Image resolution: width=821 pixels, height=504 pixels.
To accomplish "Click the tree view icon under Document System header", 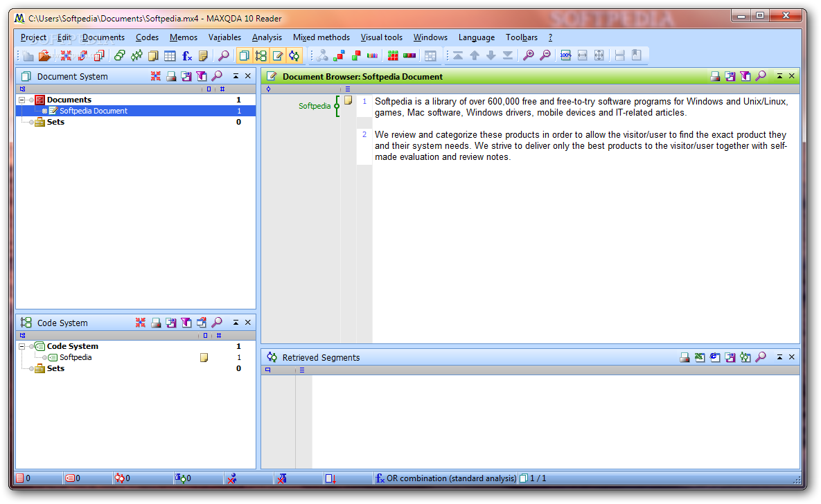I will (22, 89).
